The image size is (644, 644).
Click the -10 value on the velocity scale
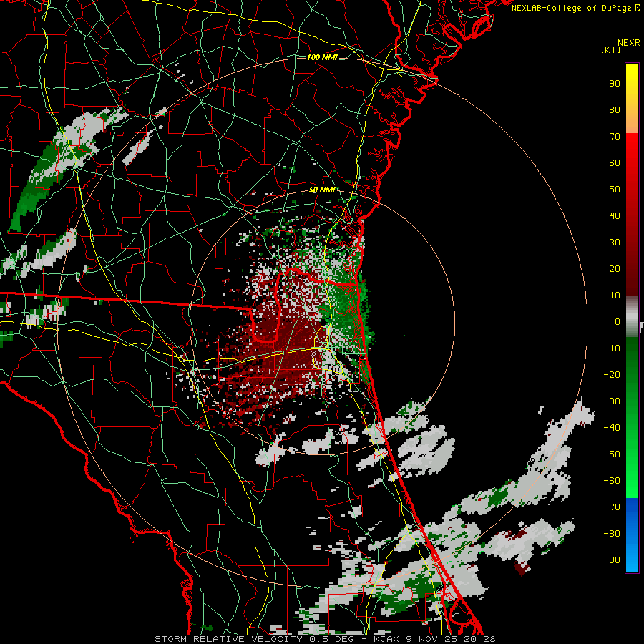(612, 348)
